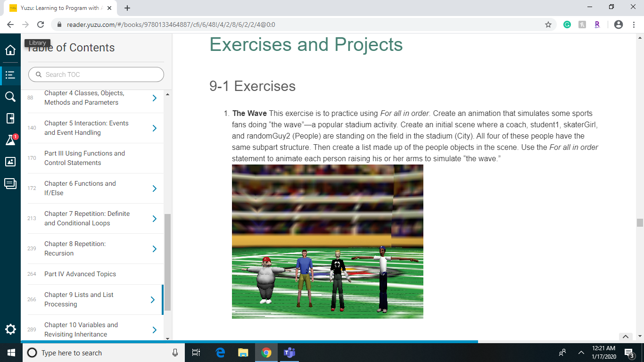Open the images panel in the sidebar
Screen dimensions: 644x362
10,162
